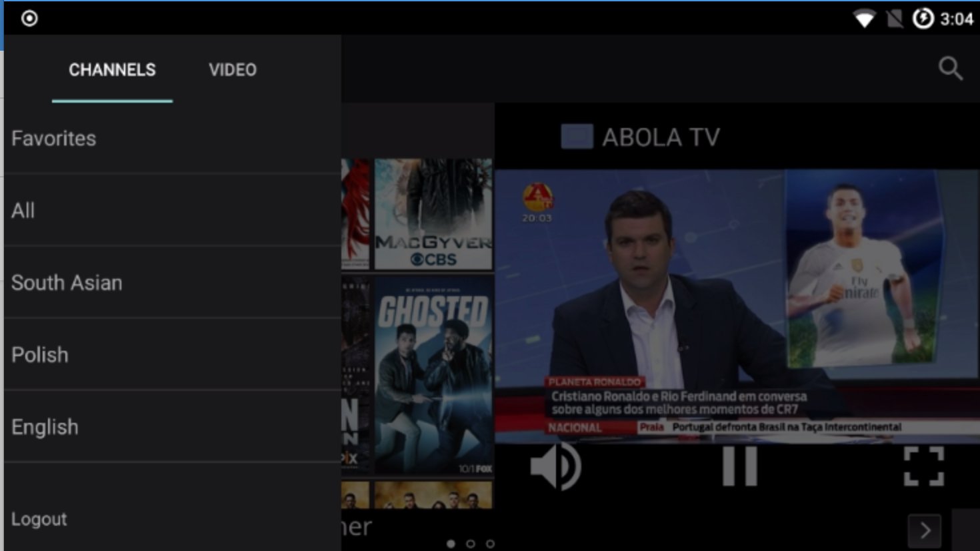The image size is (980, 551).
Task: Click the record icon in the top-left corner
Action: coord(28,18)
